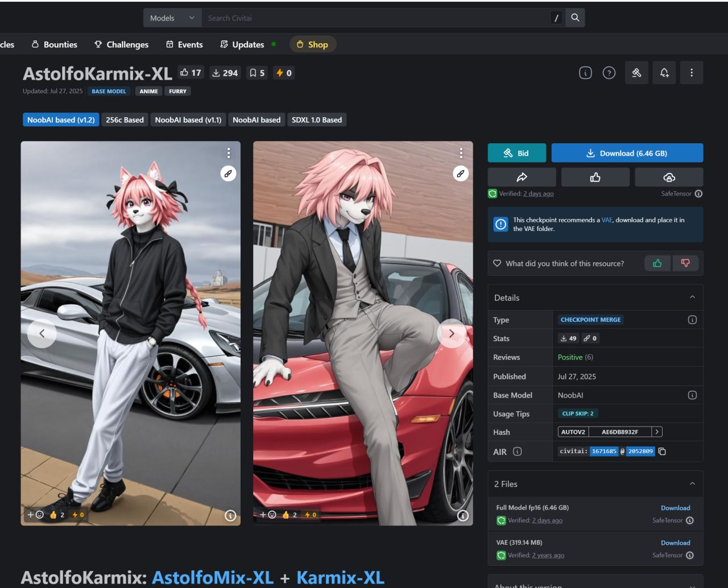Rate the resource with green thumbs up
The width and height of the screenshot is (728, 588).
coord(657,263)
